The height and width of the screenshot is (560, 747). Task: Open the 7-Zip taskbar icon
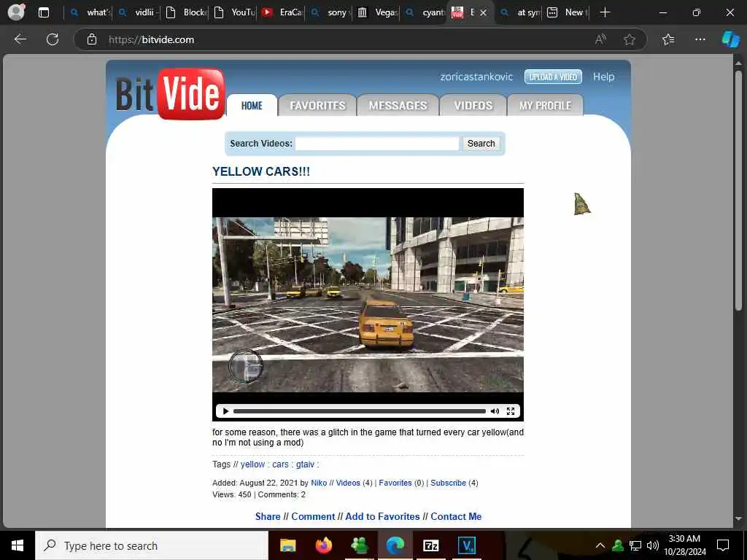coord(430,545)
